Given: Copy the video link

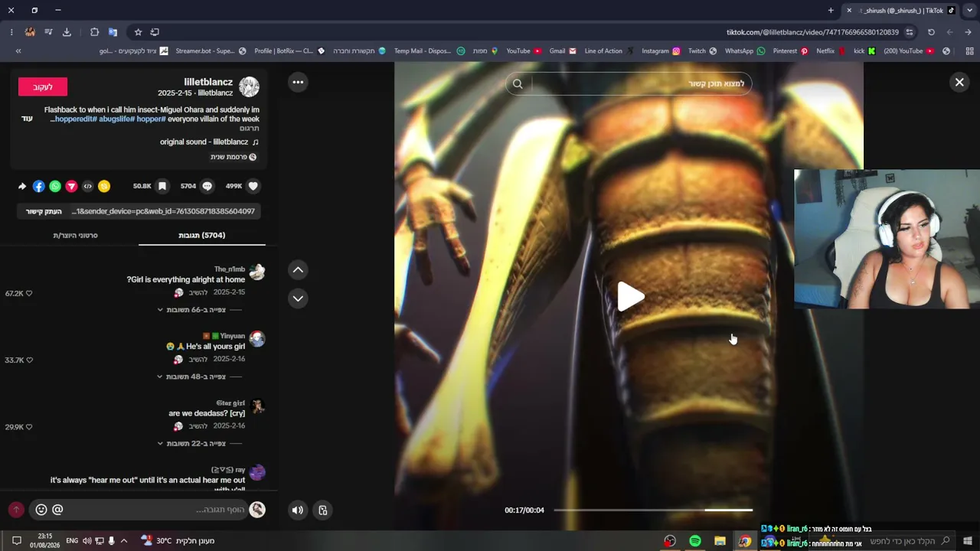Looking at the screenshot, I should pos(44,211).
